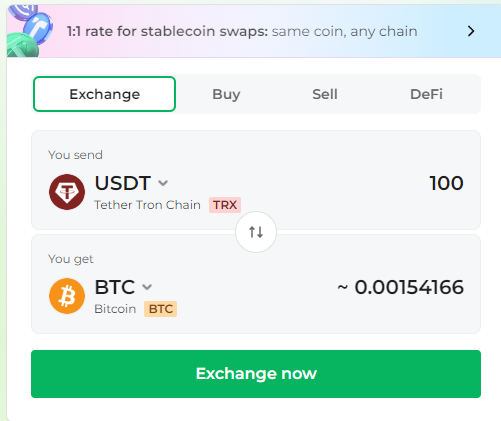The image size is (501, 421).
Task: Expand the BTC currency dropdown chevron
Action: tap(147, 287)
